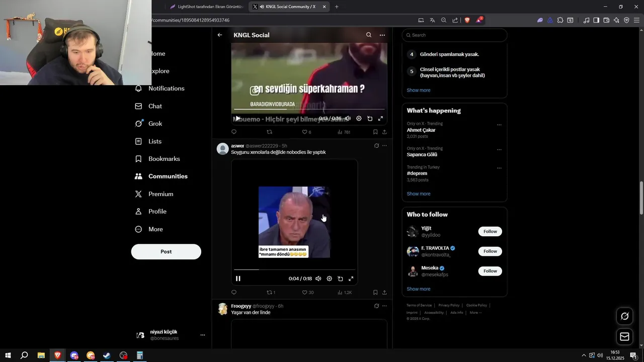Viewport: 644px width, 362px height.
Task: Open Grok actions on aswer's post
Action: [376, 146]
